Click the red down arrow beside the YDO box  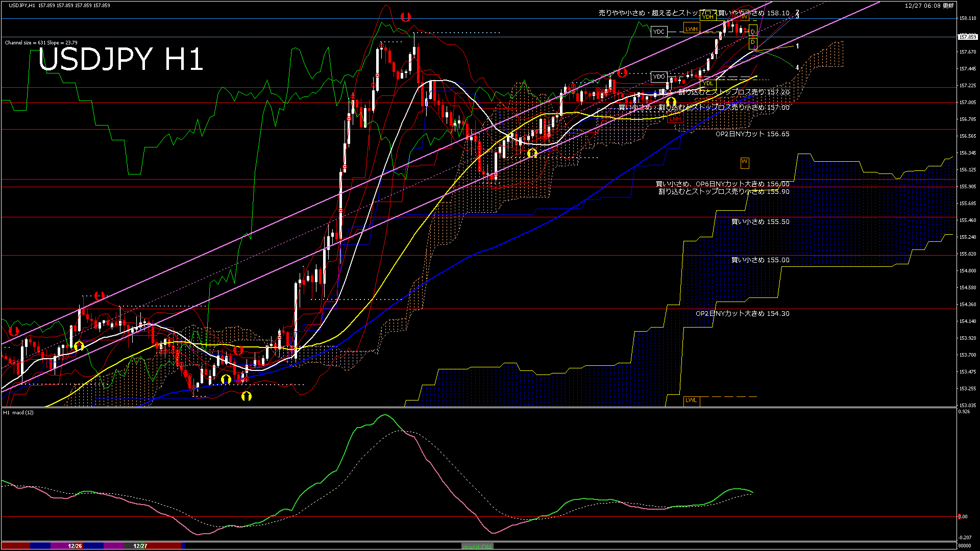(x=622, y=72)
